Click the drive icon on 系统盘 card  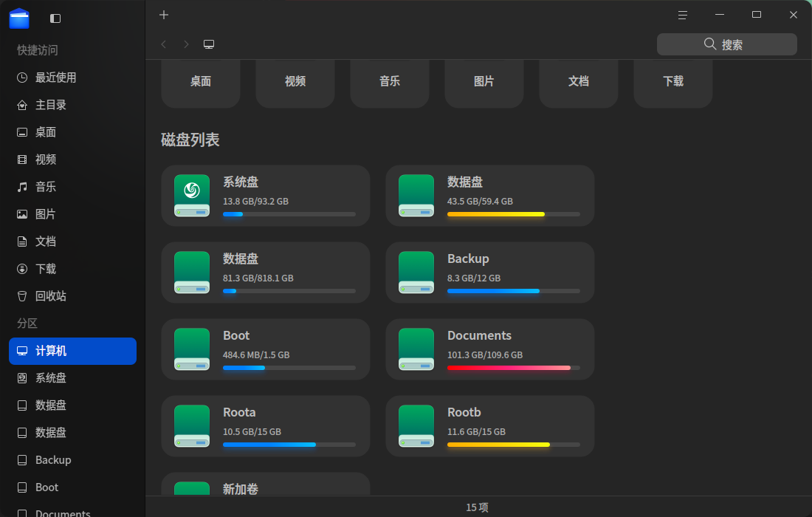192,196
